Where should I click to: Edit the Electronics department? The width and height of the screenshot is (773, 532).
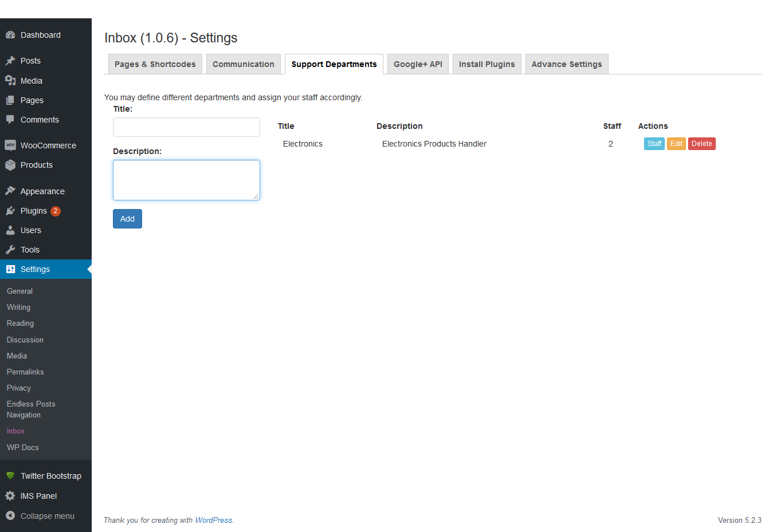(676, 144)
